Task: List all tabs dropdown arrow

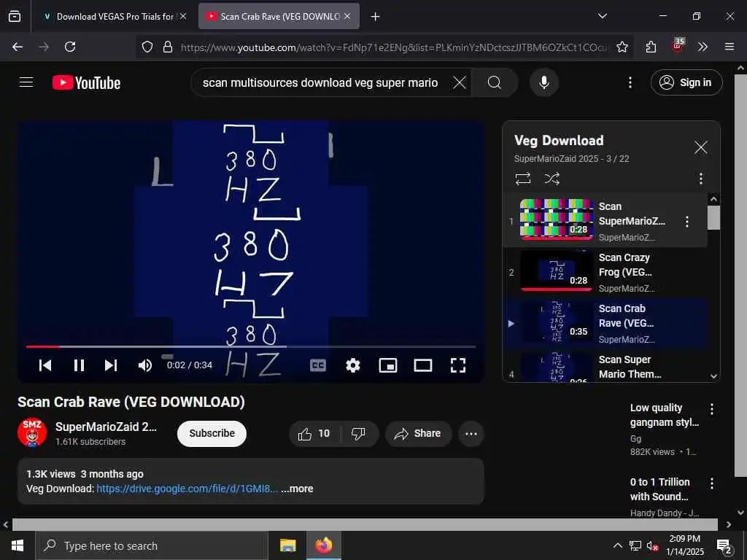Action: [x=602, y=16]
